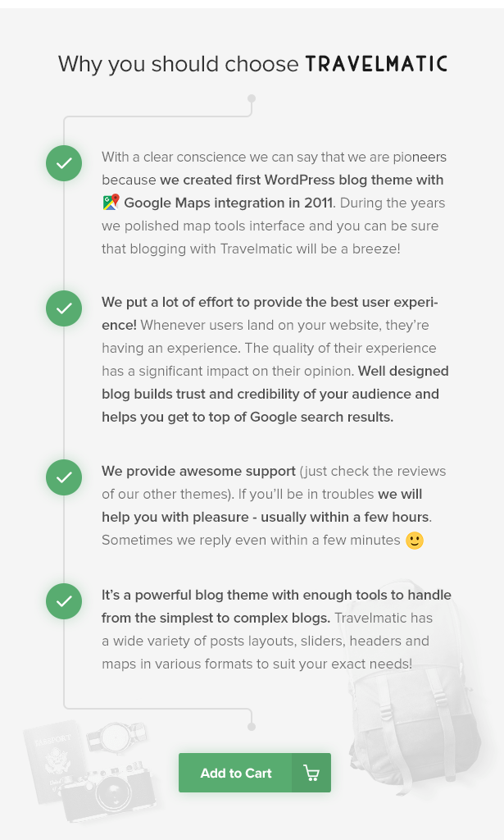Click the 'Google Maps integration in 2011' text
The width and height of the screenshot is (504, 840).
pos(229,203)
